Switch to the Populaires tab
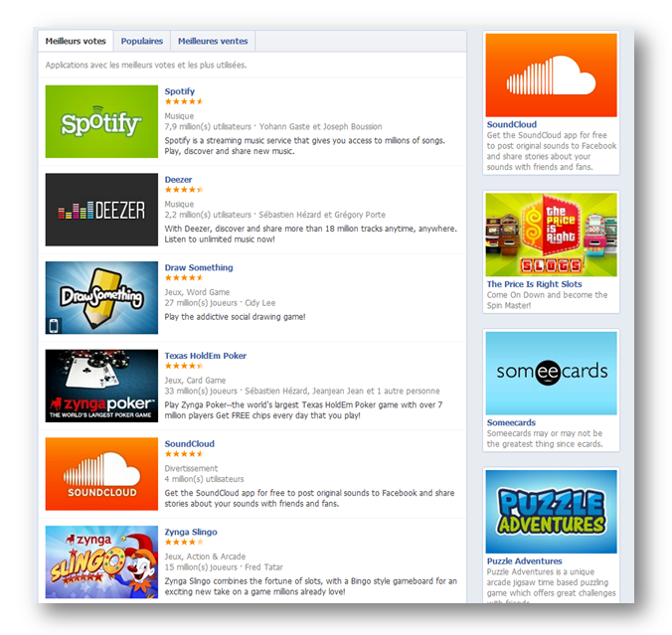 [142, 41]
